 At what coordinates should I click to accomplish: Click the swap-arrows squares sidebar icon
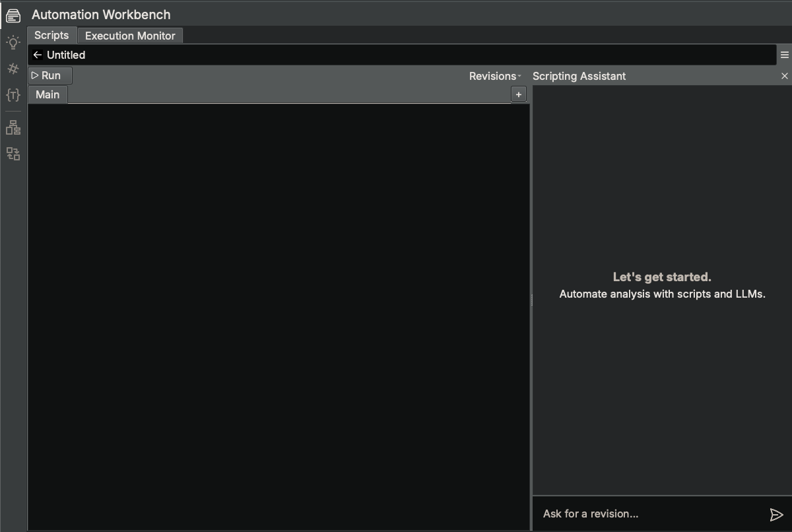point(13,154)
